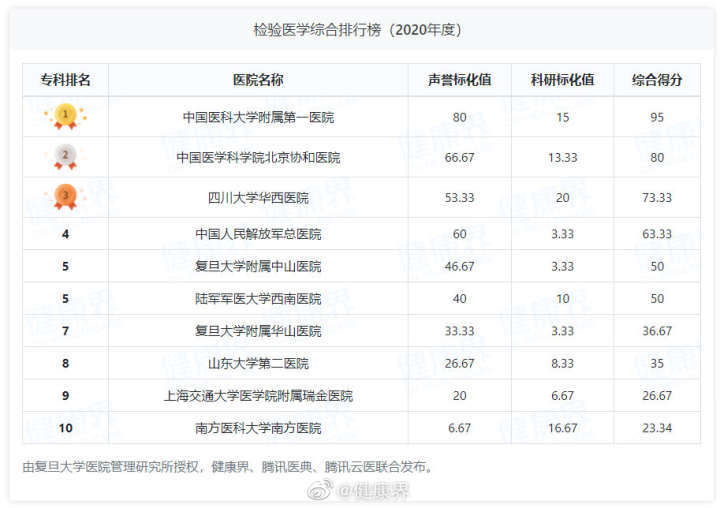Image resolution: width=720 pixels, height=508 pixels.
Task: Click reputation value 33.33
Action: click(460, 331)
